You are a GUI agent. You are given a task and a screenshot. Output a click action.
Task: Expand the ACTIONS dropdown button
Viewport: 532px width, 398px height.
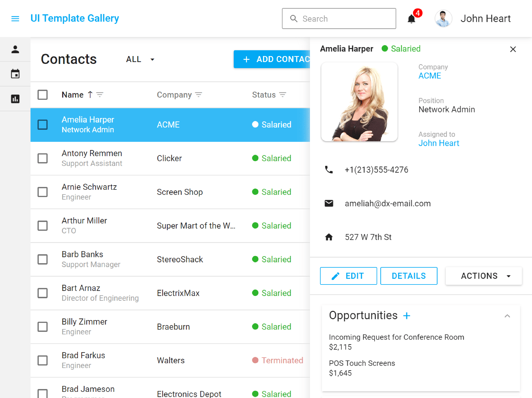(x=484, y=276)
